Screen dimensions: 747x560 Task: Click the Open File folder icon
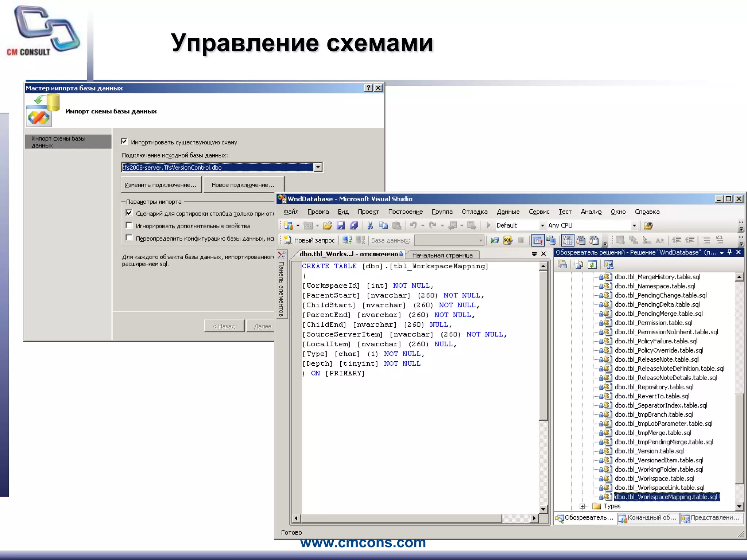tap(327, 226)
